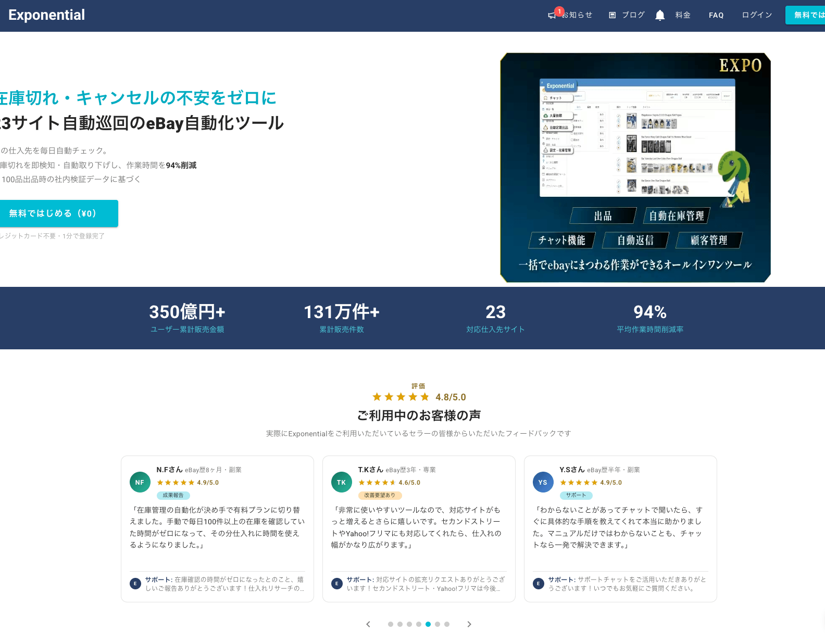Click the support E avatar in Y.S's card
This screenshot has height=644, width=825.
(539, 584)
